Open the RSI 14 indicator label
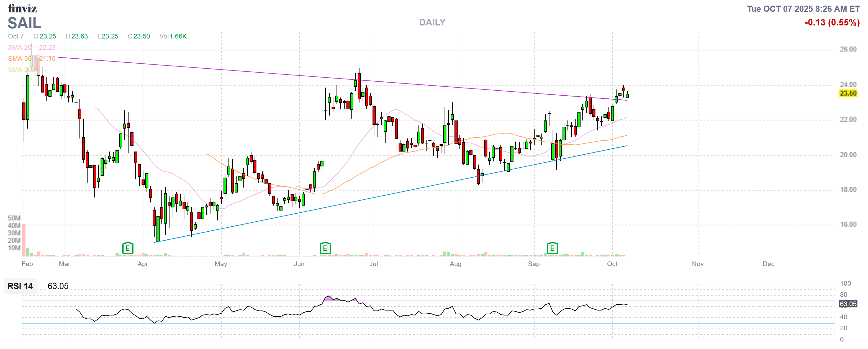 click(x=20, y=286)
